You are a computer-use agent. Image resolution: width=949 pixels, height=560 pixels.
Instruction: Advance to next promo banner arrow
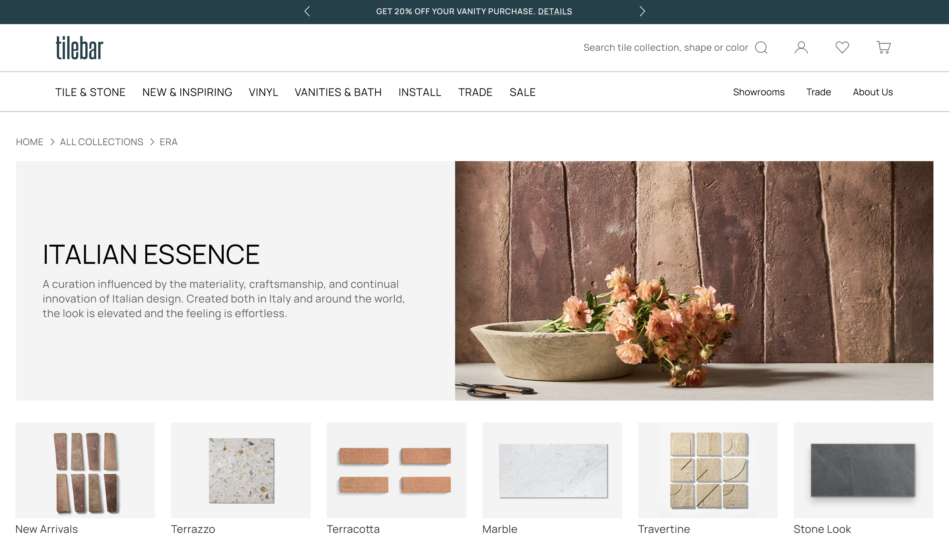[x=642, y=11]
